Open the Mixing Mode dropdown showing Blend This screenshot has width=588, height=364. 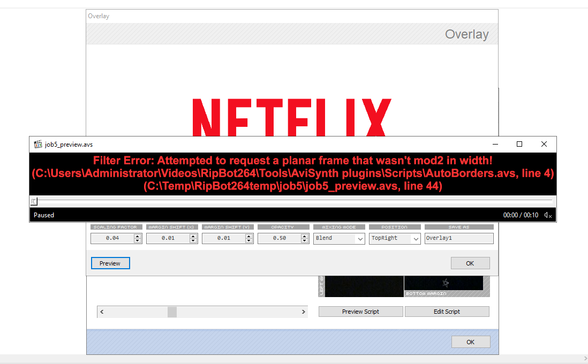[339, 238]
